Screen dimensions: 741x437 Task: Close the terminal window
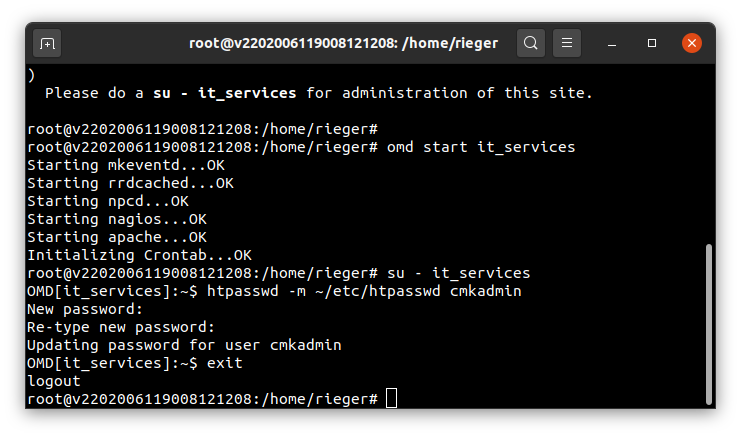[x=692, y=43]
